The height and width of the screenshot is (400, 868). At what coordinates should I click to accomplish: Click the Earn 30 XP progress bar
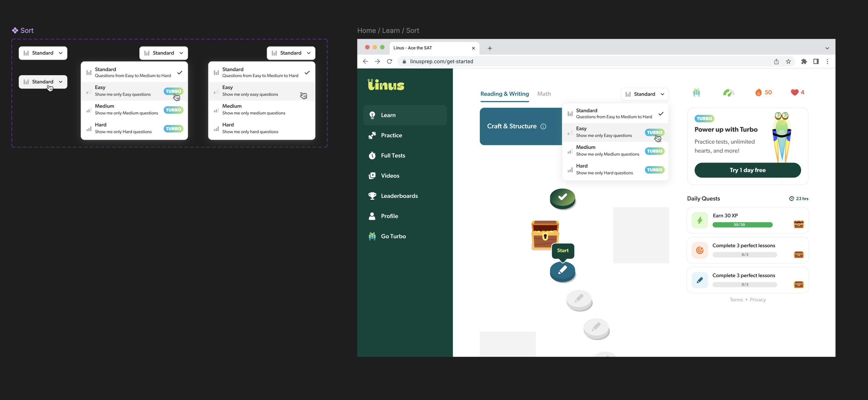point(742,225)
